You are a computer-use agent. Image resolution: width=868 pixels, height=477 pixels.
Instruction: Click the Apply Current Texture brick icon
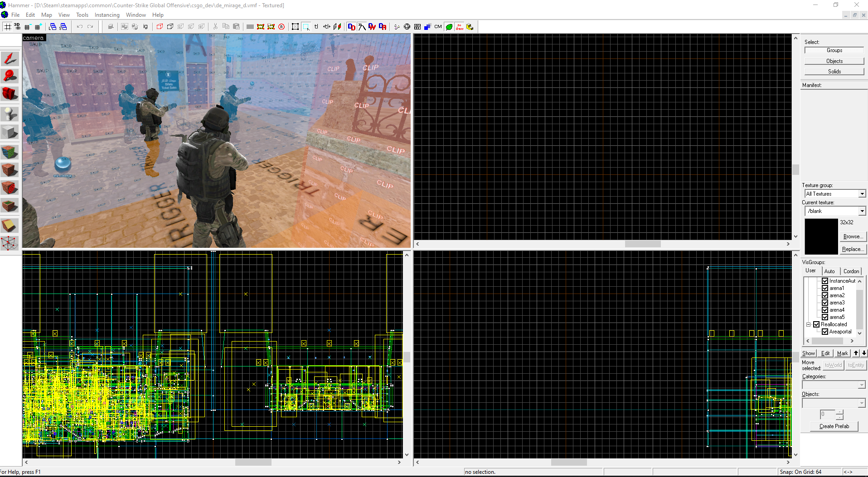pyautogui.click(x=10, y=170)
